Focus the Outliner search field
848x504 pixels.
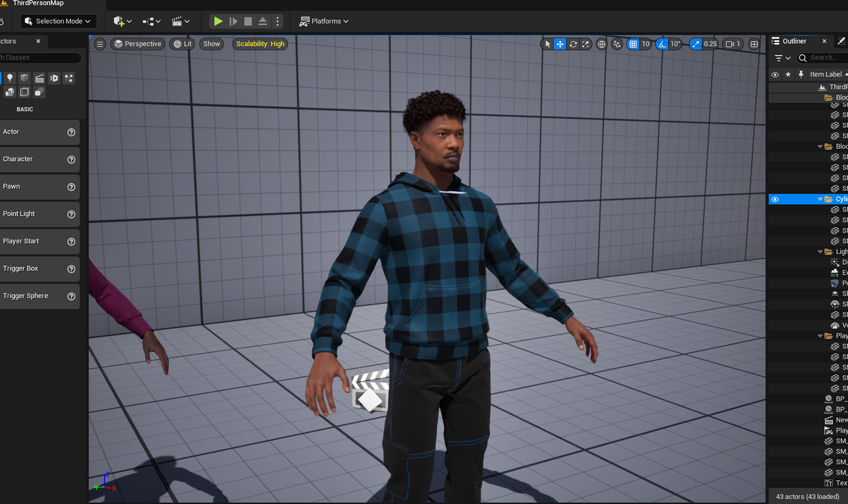822,58
